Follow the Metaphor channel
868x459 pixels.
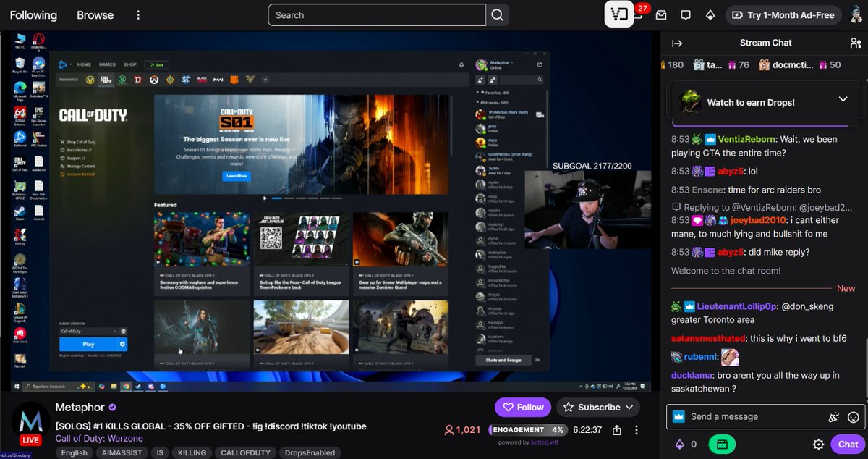coord(522,407)
